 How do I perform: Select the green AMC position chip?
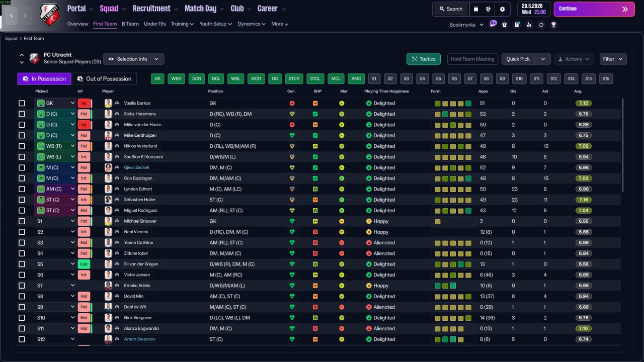tap(356, 78)
